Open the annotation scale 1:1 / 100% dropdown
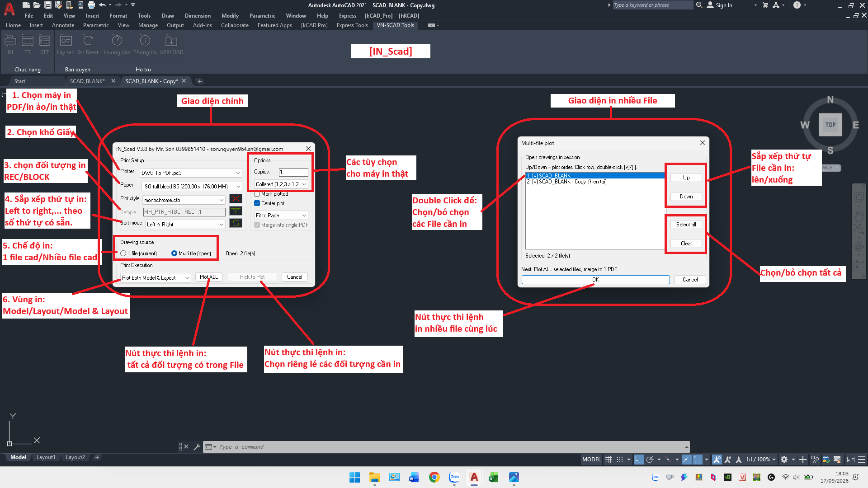The image size is (868, 488). (x=761, y=460)
